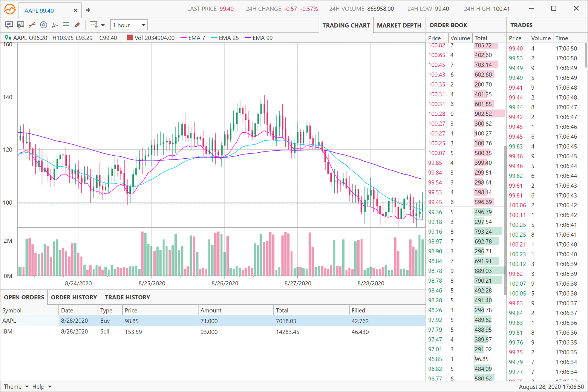Select the image annotation tool
Image resolution: width=588 pixels, height=392 pixels.
[x=20, y=24]
